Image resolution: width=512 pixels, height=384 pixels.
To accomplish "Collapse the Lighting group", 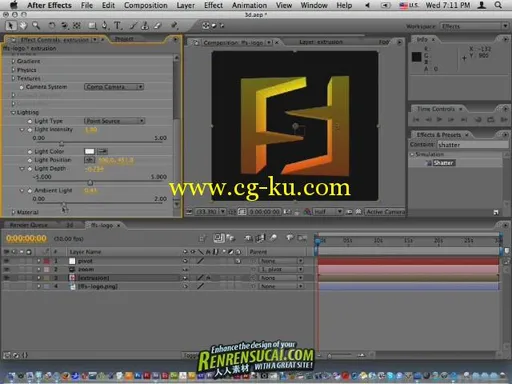I will (x=13, y=113).
